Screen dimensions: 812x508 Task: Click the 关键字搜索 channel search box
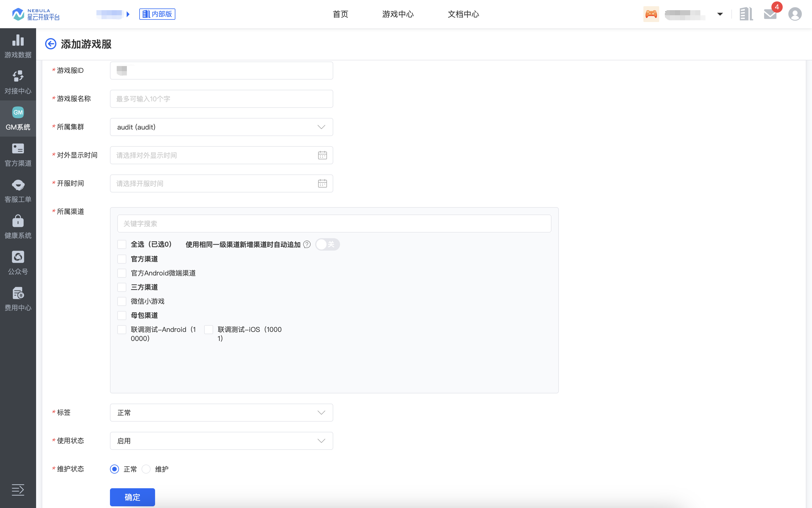tap(334, 224)
